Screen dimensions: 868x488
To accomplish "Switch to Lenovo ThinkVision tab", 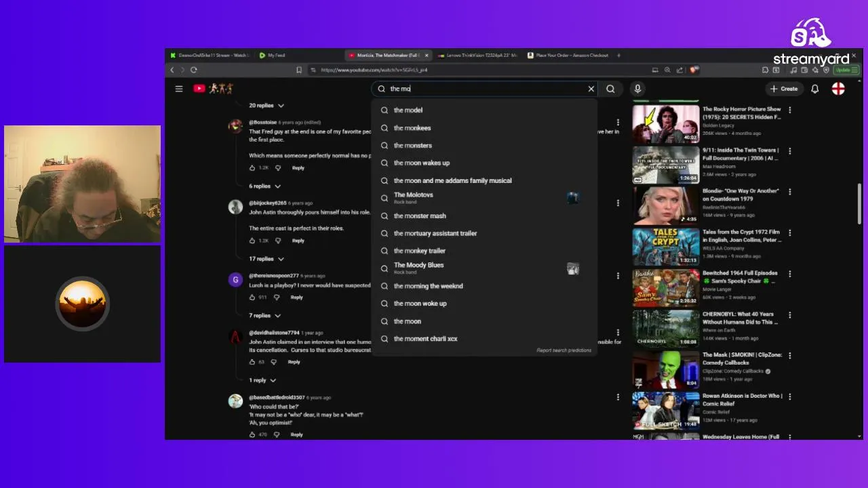I will coord(477,56).
